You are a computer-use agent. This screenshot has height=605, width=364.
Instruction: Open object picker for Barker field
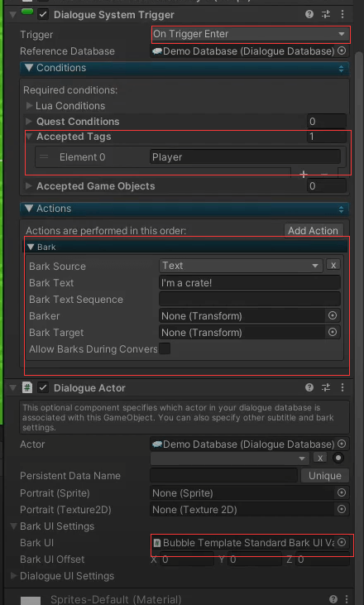(x=333, y=315)
